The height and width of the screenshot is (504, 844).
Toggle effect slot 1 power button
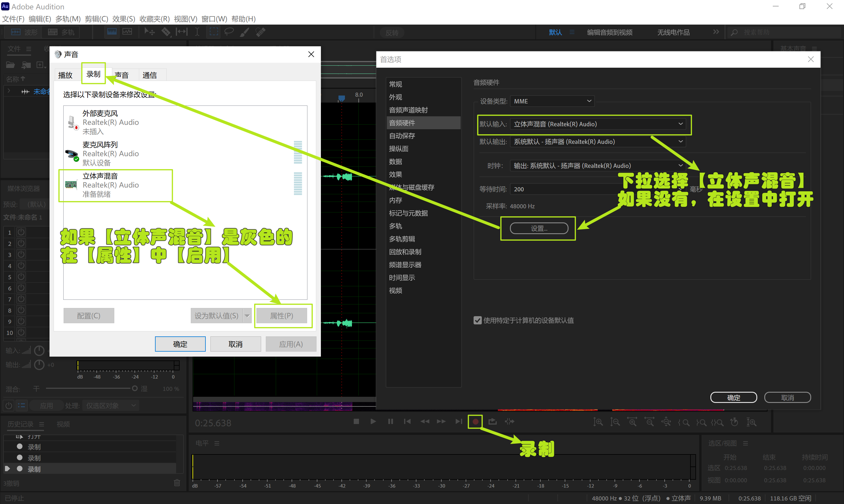[x=21, y=232]
